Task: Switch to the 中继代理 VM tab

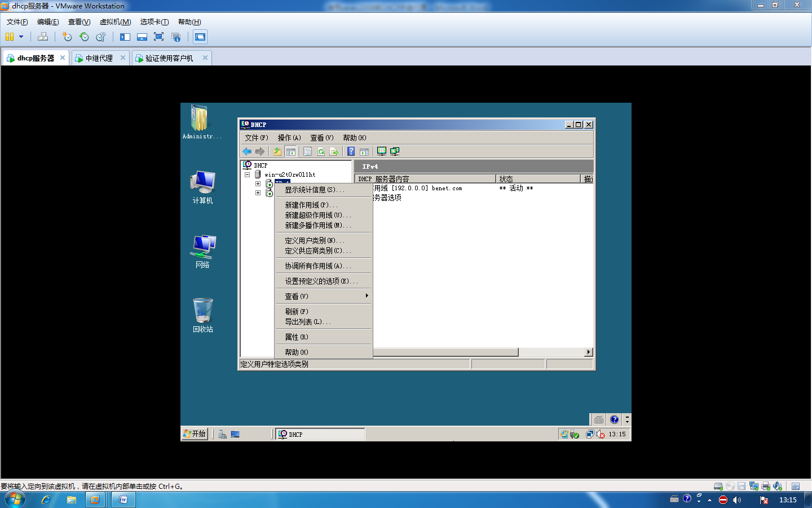Action: (x=99, y=58)
